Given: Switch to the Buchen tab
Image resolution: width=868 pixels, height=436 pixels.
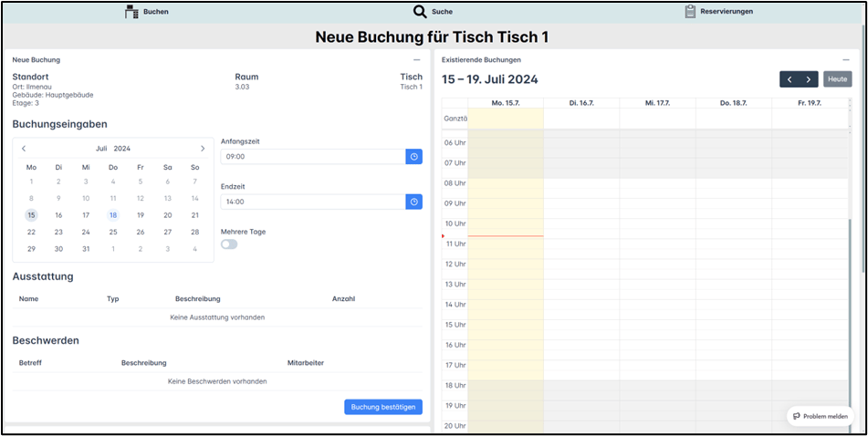Looking at the screenshot, I should (x=146, y=12).
